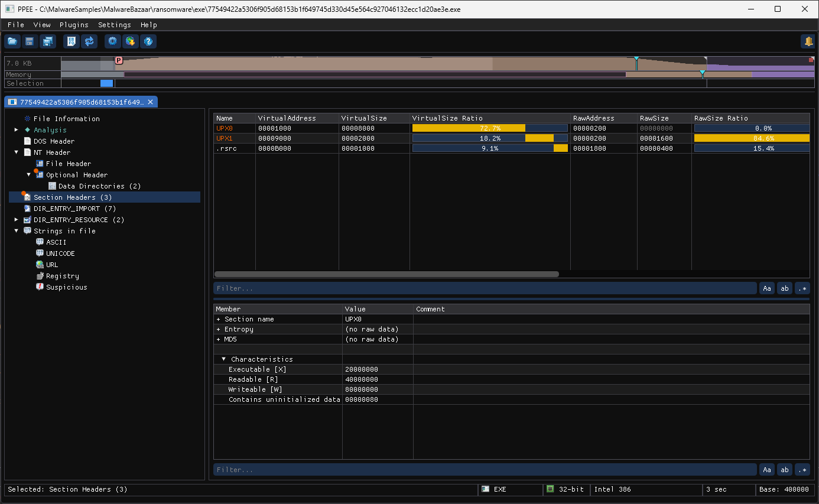The height and width of the screenshot is (504, 819).
Task: Click the question mark help icon
Action: coord(148,41)
